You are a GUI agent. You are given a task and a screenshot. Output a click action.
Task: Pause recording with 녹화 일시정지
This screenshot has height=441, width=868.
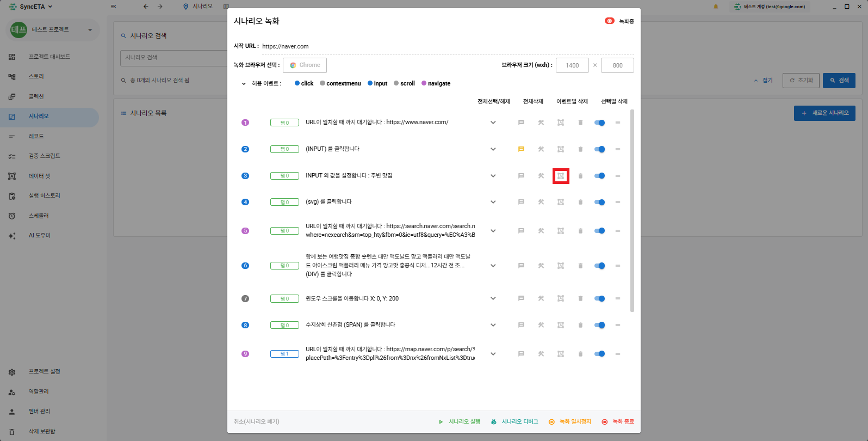click(570, 422)
